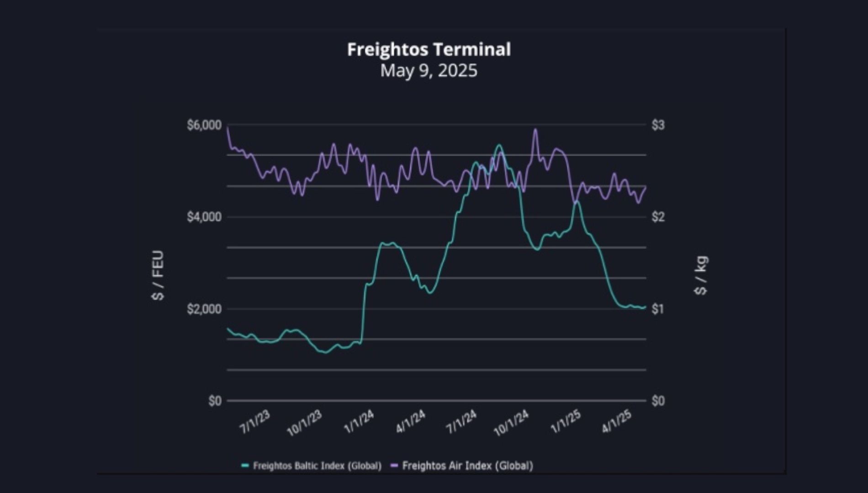Select the 10/1/23 date tick label
The height and width of the screenshot is (493, 868).
pyautogui.click(x=305, y=424)
